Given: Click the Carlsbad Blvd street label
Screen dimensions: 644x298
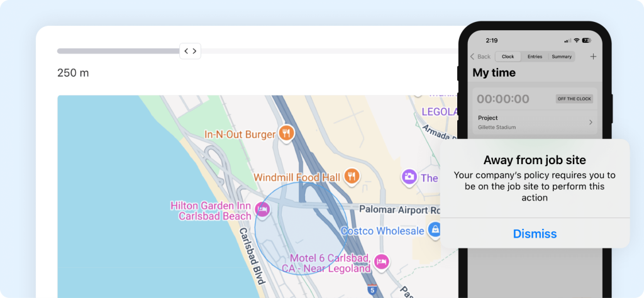Looking at the screenshot, I should click(252, 255).
